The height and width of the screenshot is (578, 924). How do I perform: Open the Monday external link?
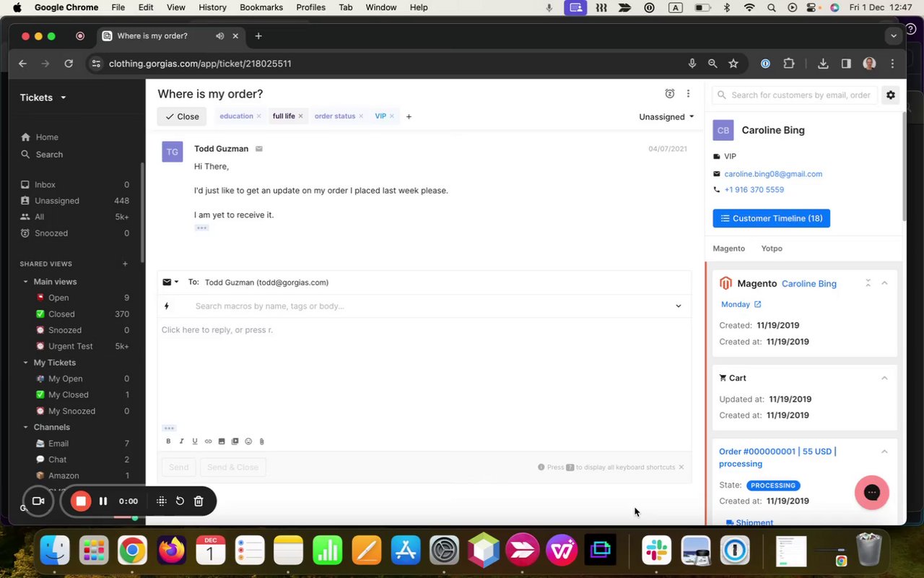pos(741,304)
